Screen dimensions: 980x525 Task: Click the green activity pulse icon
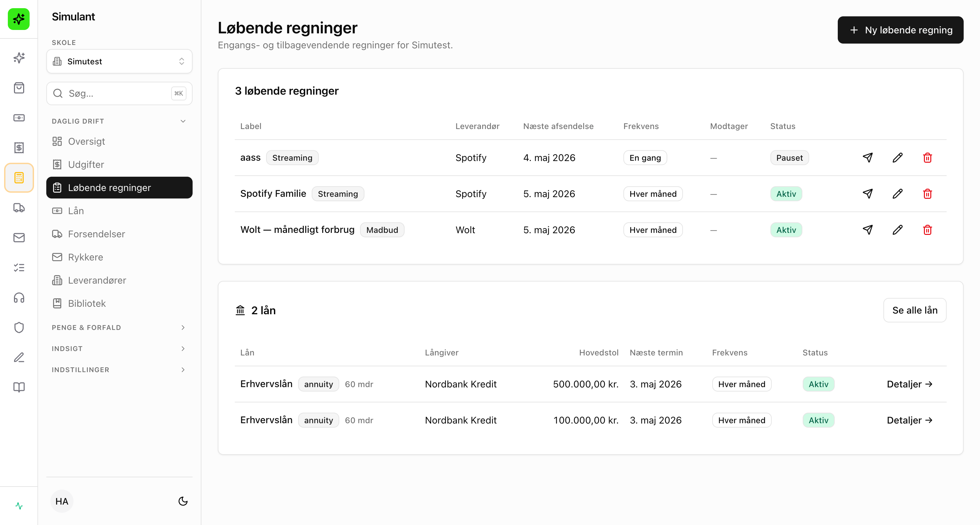tap(19, 506)
